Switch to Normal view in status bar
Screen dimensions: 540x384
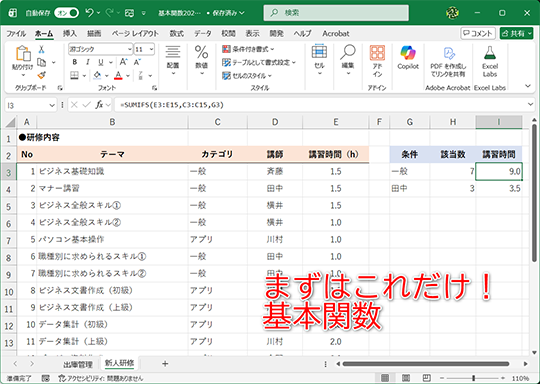385,378
